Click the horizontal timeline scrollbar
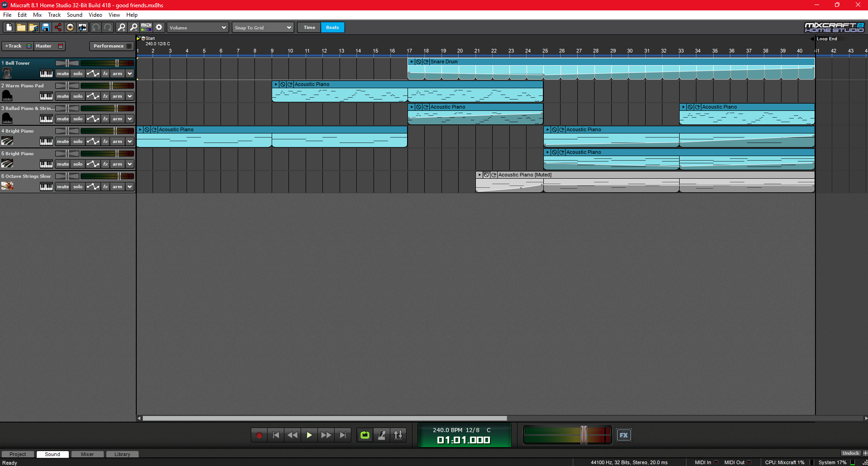 [325, 418]
